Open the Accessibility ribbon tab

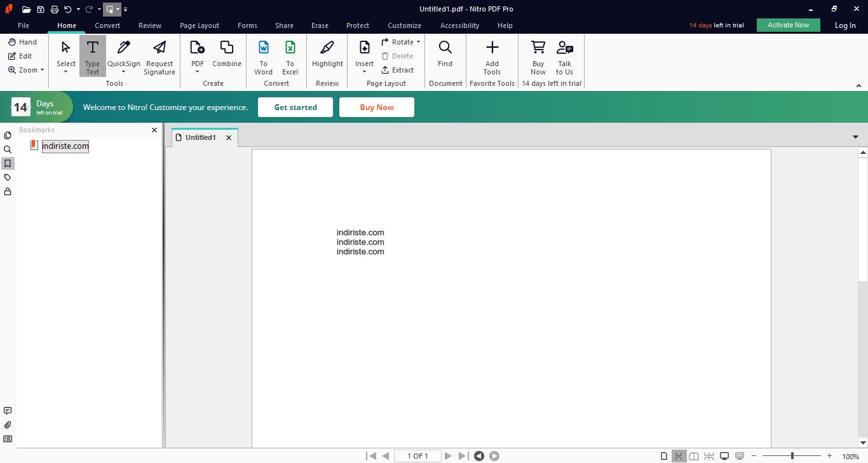(x=459, y=25)
